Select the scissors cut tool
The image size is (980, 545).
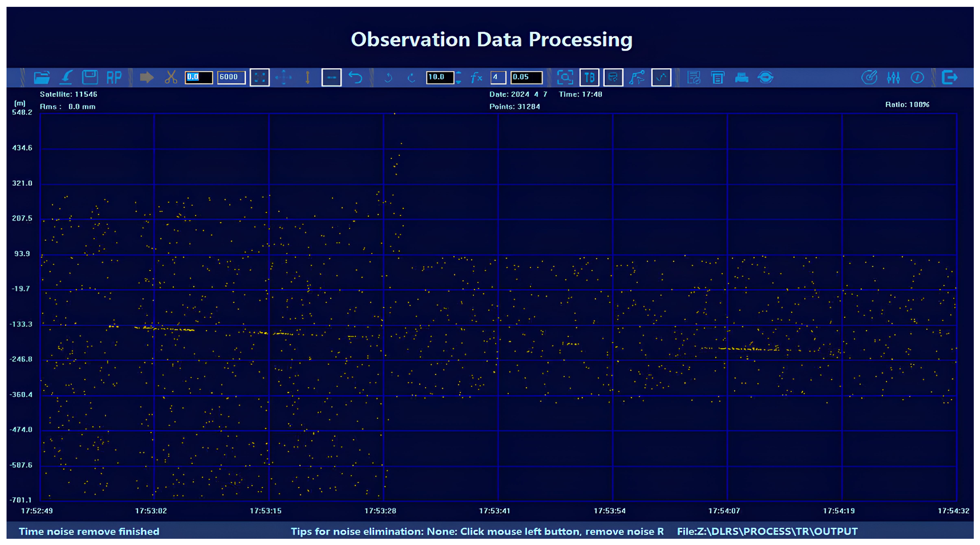tap(171, 77)
